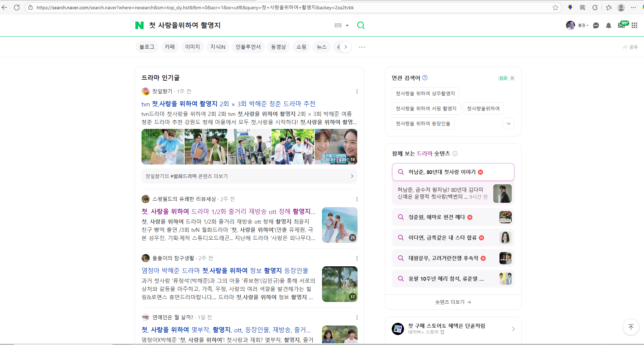Open options menu for 스윗필드의 유쾌한 리뷰세상 post

[x=357, y=199]
